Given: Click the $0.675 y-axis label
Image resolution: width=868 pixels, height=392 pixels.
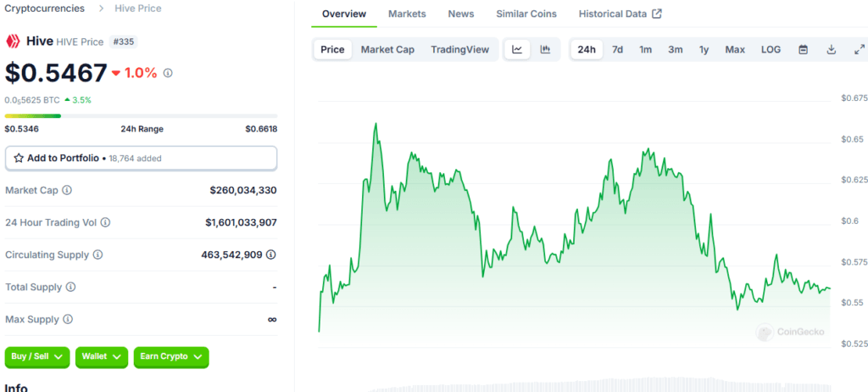Looking at the screenshot, I should click(x=854, y=98).
